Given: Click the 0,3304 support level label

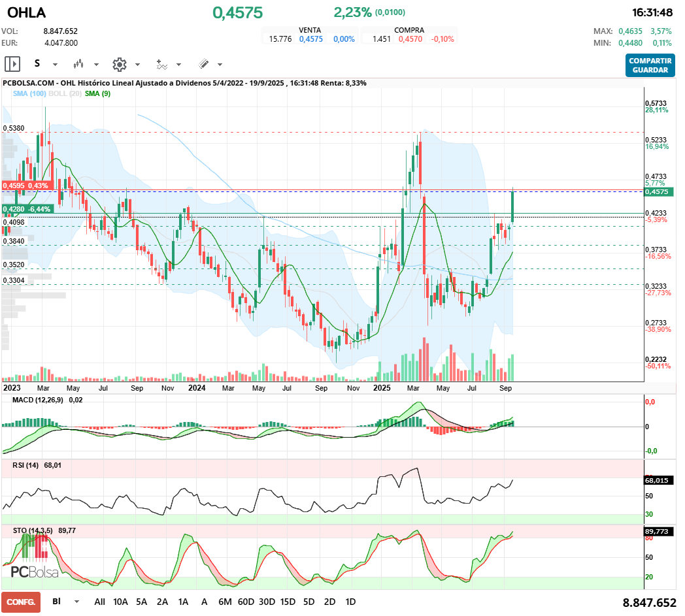Looking at the screenshot, I should (14, 280).
